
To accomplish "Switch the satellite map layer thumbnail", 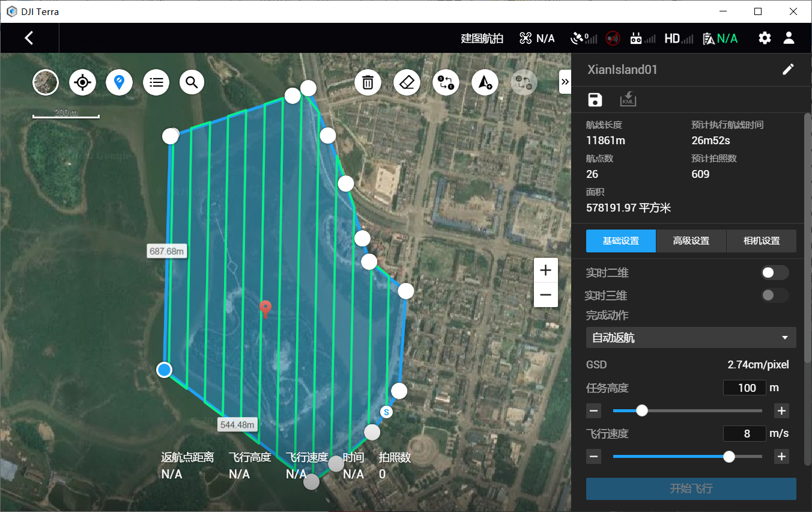I will 46,82.
